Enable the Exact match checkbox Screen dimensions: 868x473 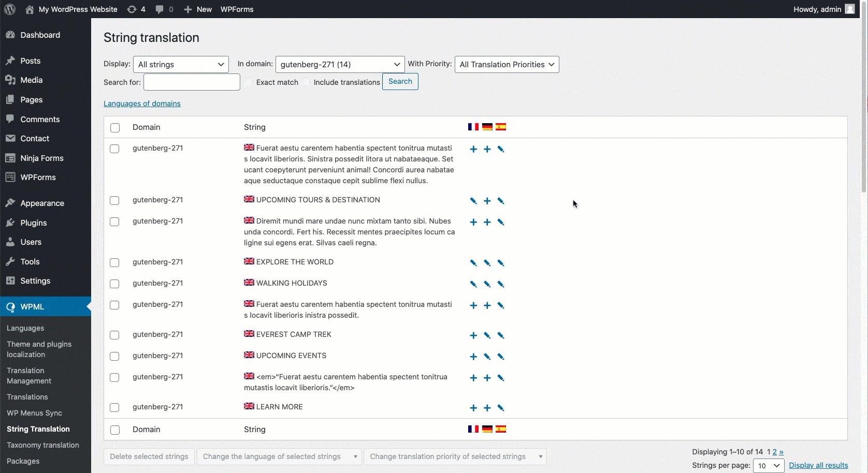pos(248,82)
